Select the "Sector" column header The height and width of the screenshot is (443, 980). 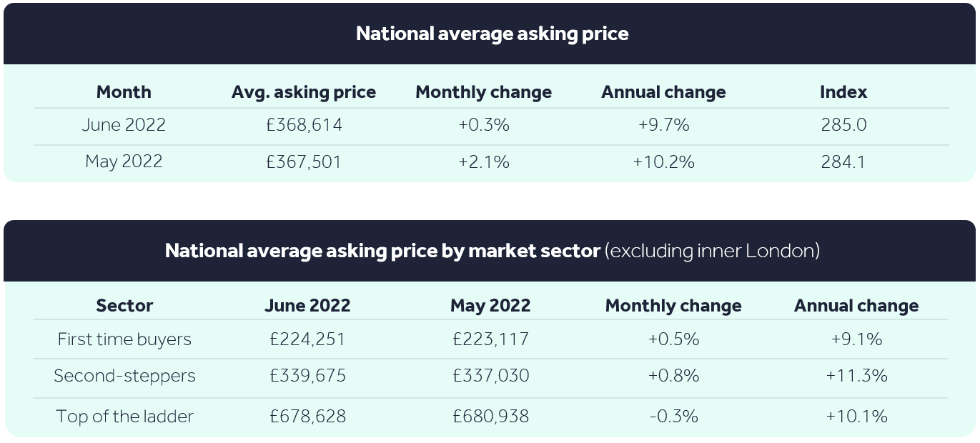tap(124, 306)
